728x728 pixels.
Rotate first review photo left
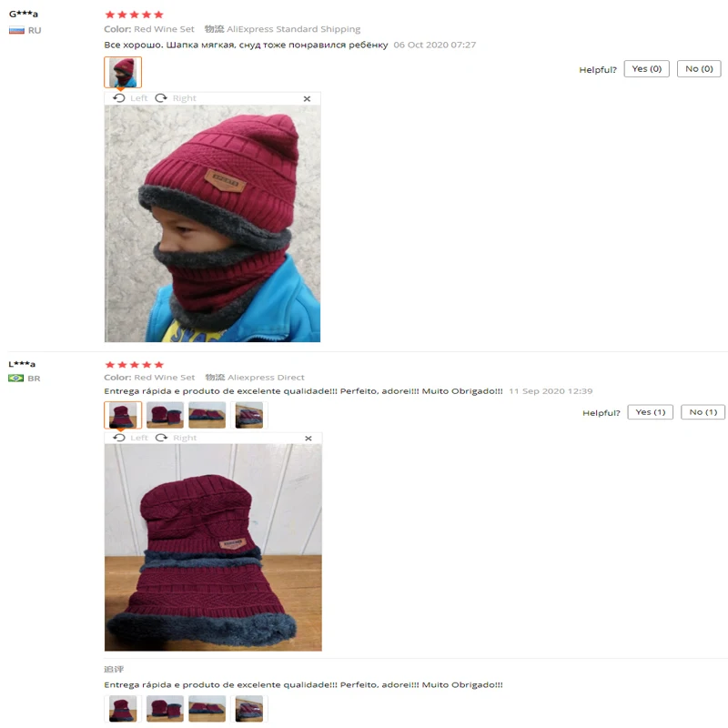click(x=130, y=98)
